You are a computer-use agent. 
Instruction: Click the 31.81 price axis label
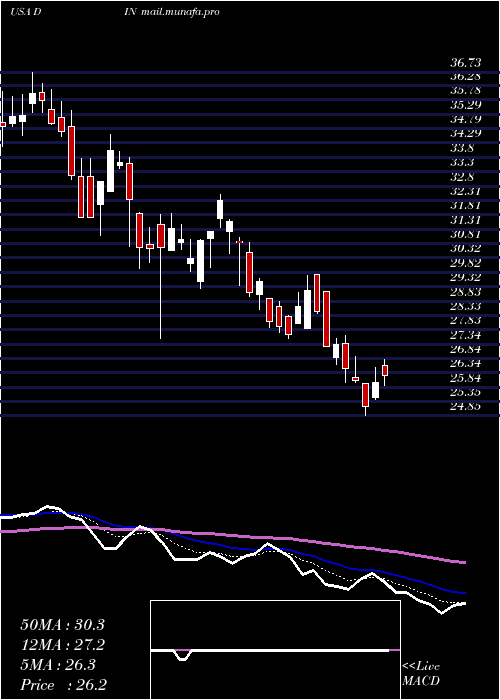pos(465,205)
